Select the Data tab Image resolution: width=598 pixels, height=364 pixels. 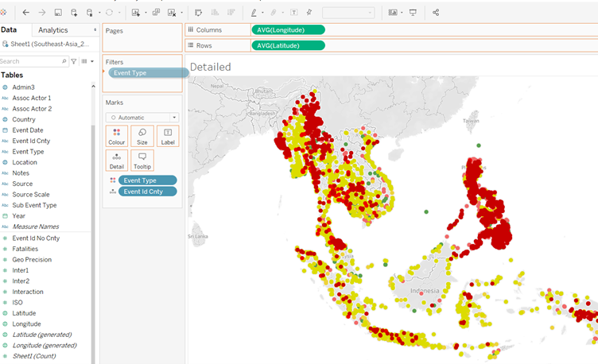pyautogui.click(x=9, y=30)
